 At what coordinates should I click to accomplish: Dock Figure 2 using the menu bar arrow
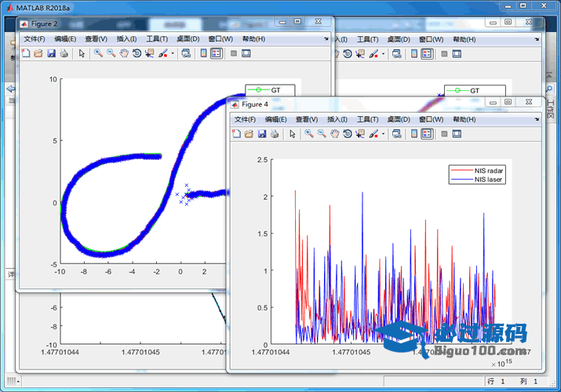point(326,38)
